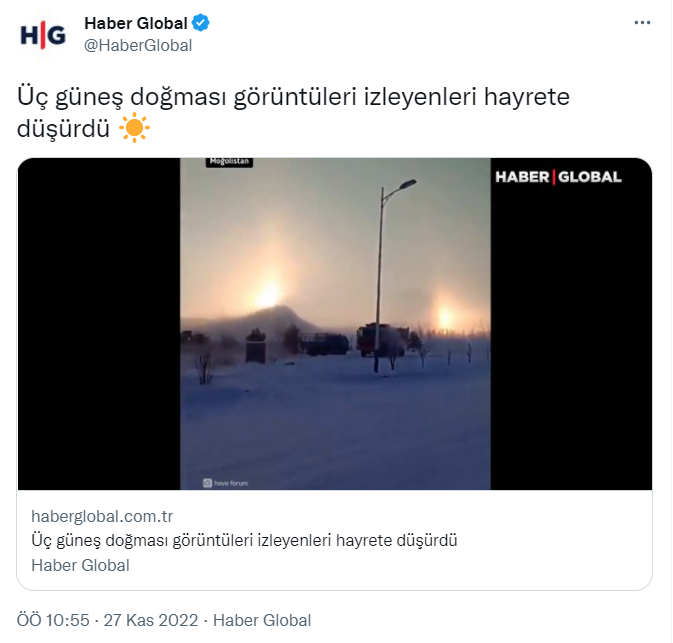Image resolution: width=673 pixels, height=643 pixels.
Task: Open the three suns video thumbnail
Action: pos(335,324)
